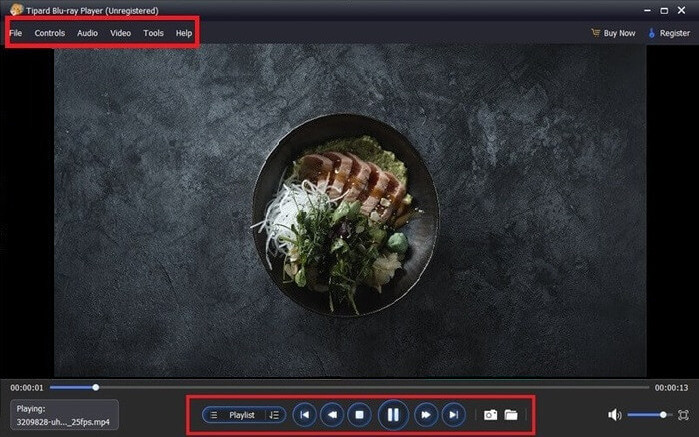This screenshot has width=699, height=437.
Task: Click the key icon beside Register
Action: 651,33
